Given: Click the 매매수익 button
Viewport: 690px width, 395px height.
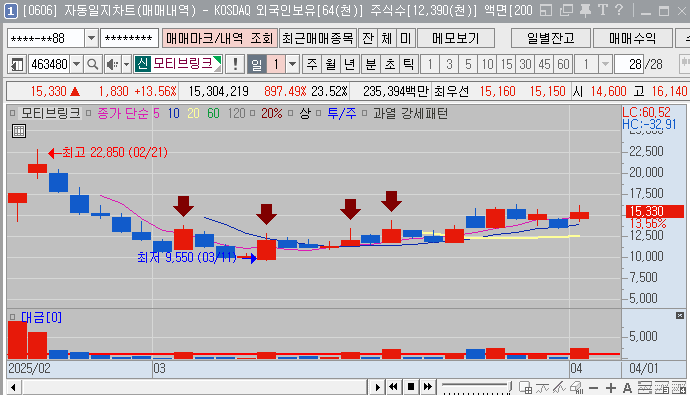Looking at the screenshot, I should coord(632,38).
